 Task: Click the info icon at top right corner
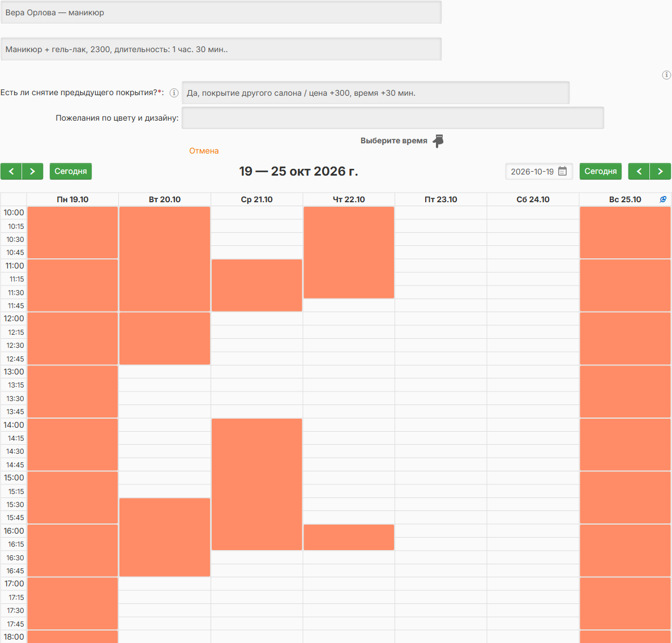666,75
